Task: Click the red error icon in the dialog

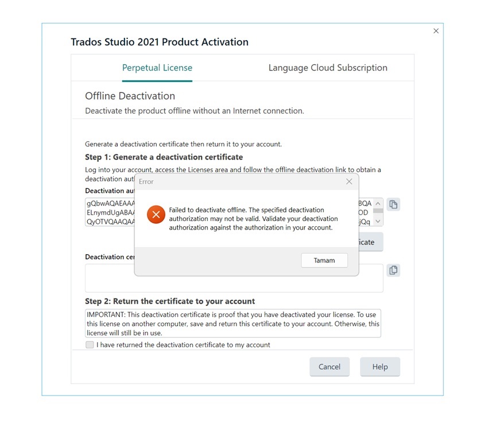Action: [156, 215]
